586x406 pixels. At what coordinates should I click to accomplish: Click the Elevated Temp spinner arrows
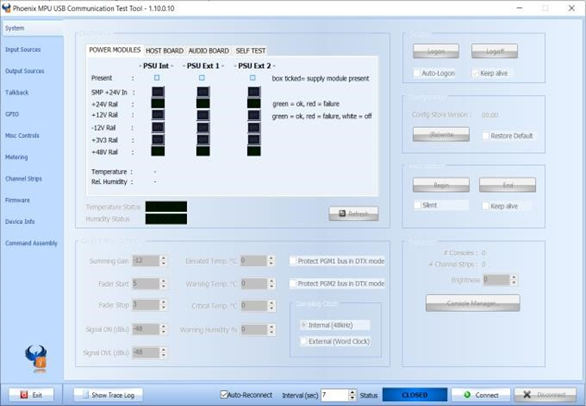pos(272,261)
